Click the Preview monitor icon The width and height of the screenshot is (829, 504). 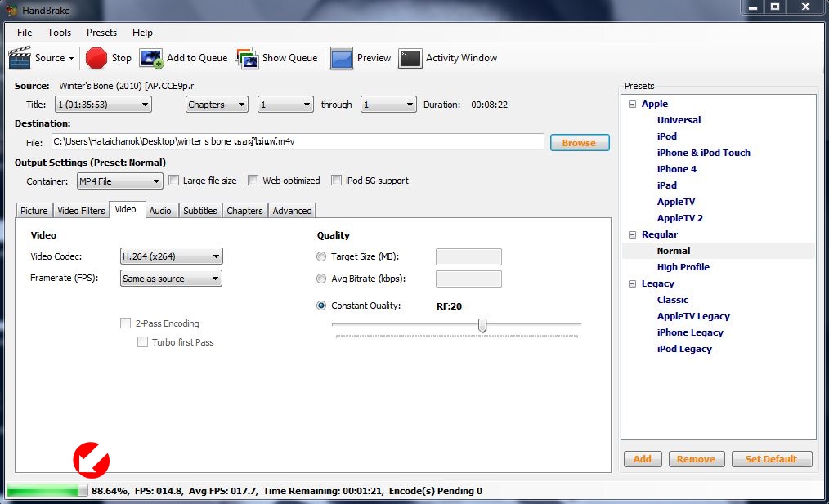click(342, 58)
